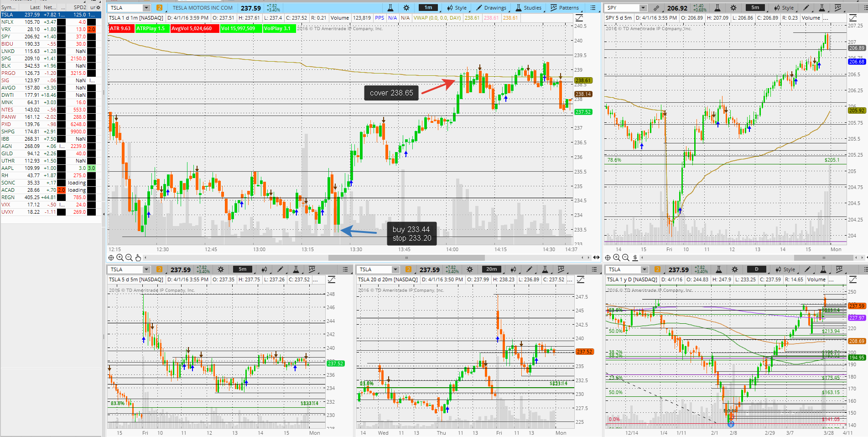Toggle the price axis scale icon in main chart
Viewport: 868px width, 437px height.
coord(579,18)
